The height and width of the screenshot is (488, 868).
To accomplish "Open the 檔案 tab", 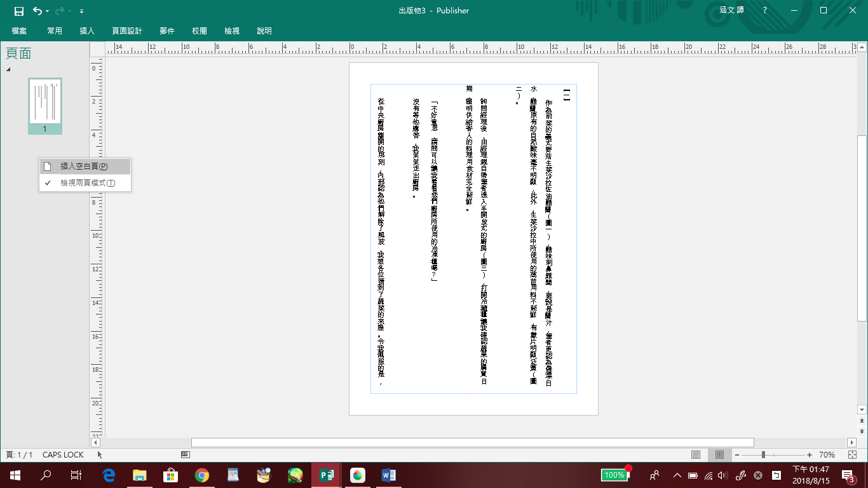I will click(x=19, y=30).
